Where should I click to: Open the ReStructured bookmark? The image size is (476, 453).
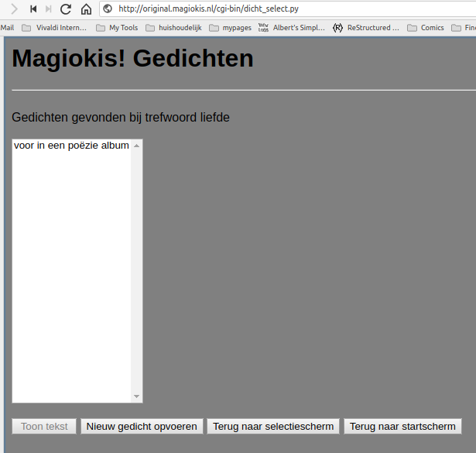click(x=366, y=28)
